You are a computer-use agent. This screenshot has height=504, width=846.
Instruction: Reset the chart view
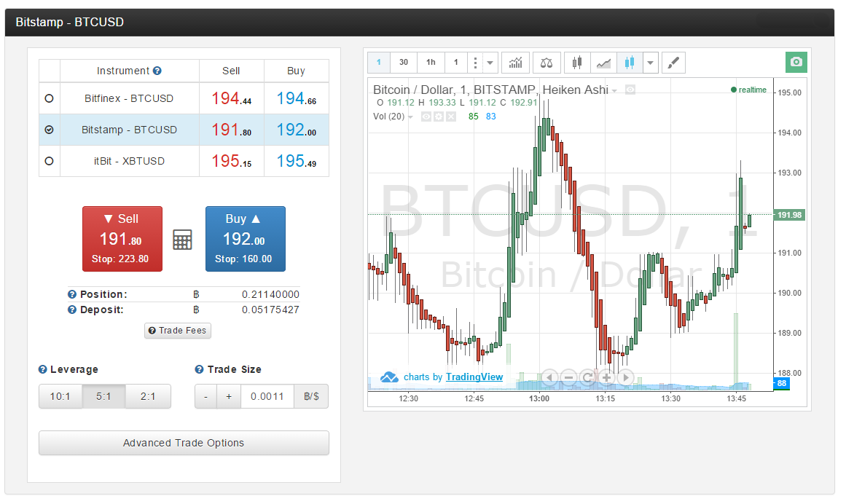click(x=587, y=377)
